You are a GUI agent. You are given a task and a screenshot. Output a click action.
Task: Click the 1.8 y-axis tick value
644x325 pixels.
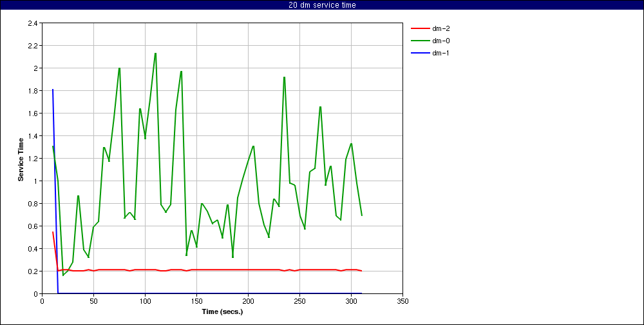[33, 91]
